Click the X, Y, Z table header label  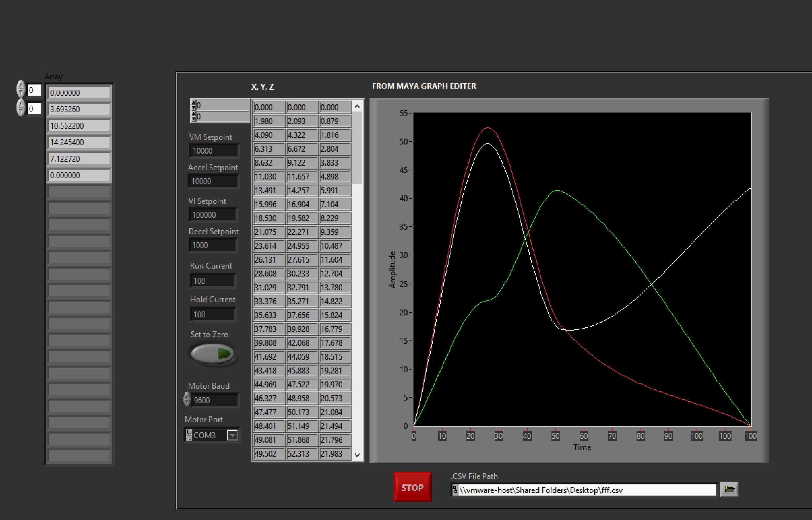262,87
